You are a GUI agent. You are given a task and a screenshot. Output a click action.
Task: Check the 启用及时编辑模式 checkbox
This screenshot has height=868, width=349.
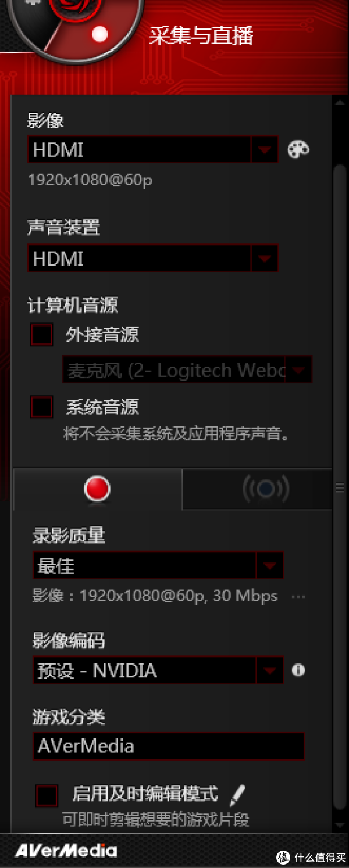(x=47, y=795)
